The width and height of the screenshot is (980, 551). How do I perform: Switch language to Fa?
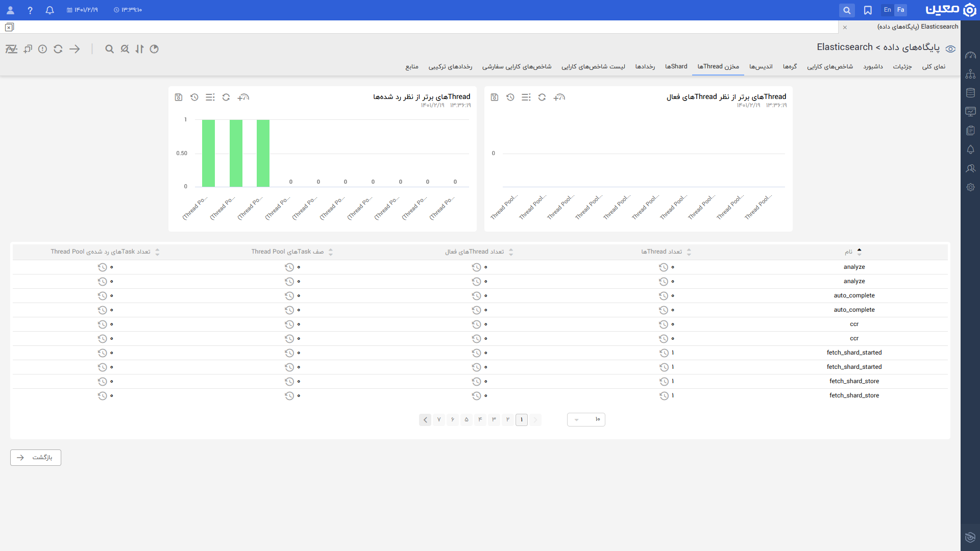tap(901, 10)
